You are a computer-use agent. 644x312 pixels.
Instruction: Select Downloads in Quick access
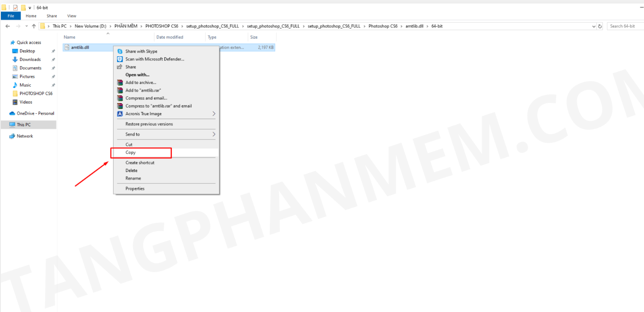click(x=30, y=60)
